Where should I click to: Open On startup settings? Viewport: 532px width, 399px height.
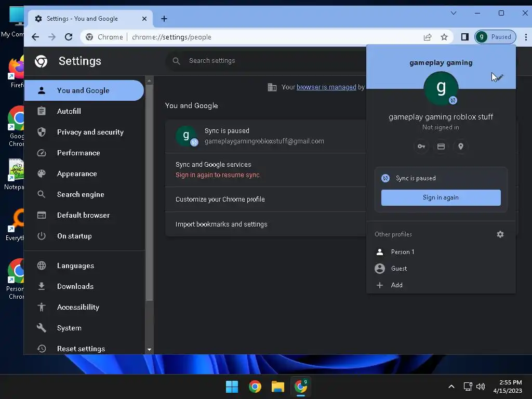pos(84,236)
